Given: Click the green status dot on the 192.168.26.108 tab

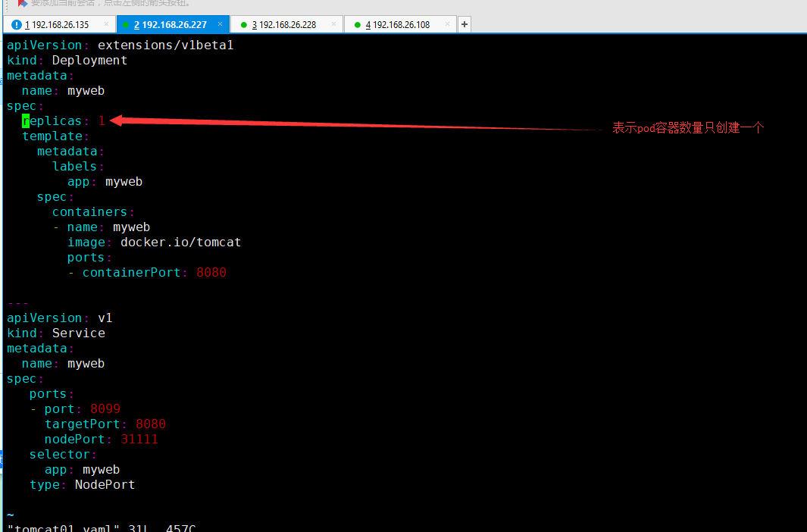Looking at the screenshot, I should coord(357,25).
